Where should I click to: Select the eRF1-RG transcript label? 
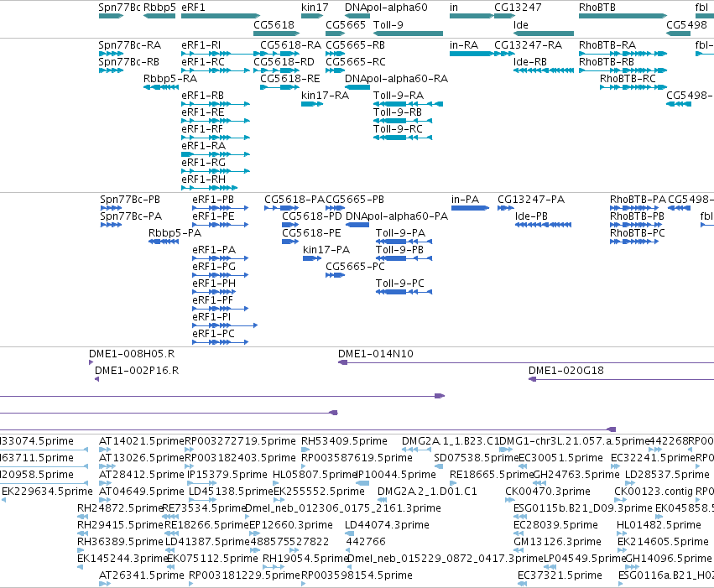point(203,163)
